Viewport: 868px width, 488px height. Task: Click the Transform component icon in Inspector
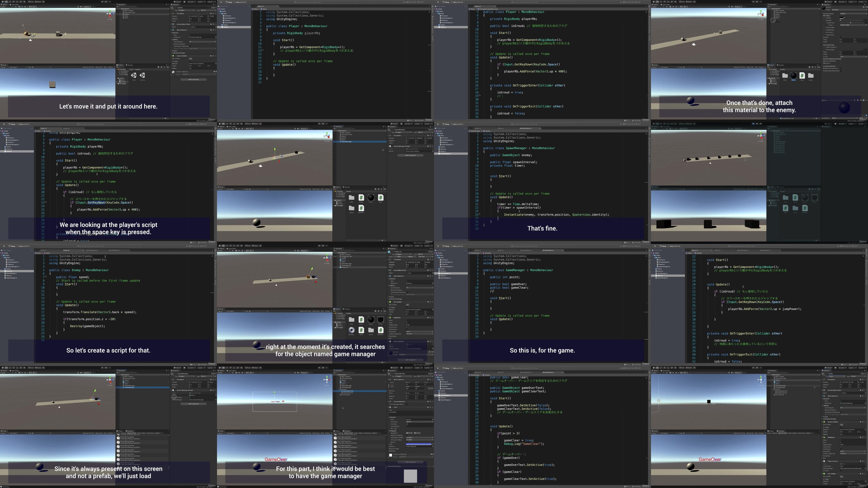tap(173, 14)
